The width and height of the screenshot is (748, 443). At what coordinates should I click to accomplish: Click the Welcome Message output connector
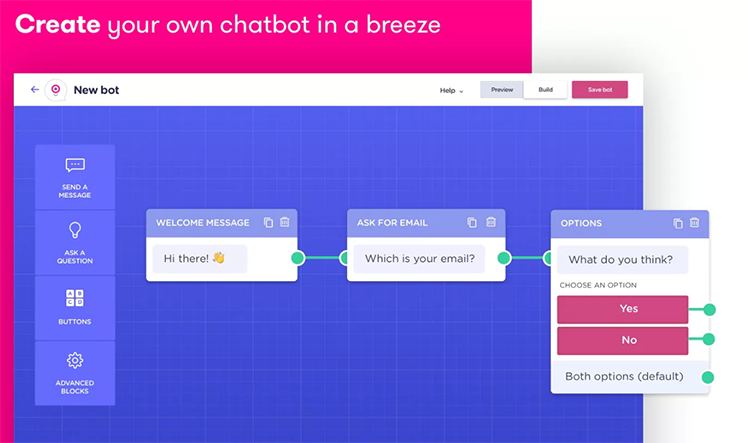point(298,258)
